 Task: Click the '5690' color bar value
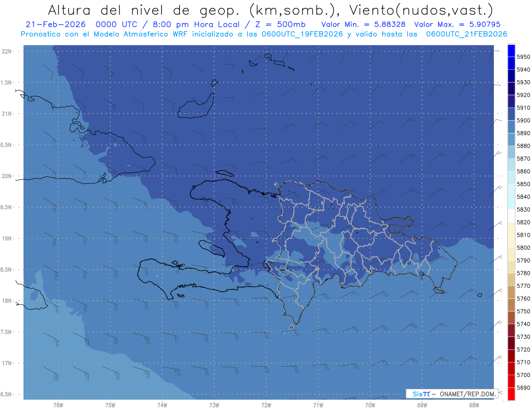pos(524,388)
